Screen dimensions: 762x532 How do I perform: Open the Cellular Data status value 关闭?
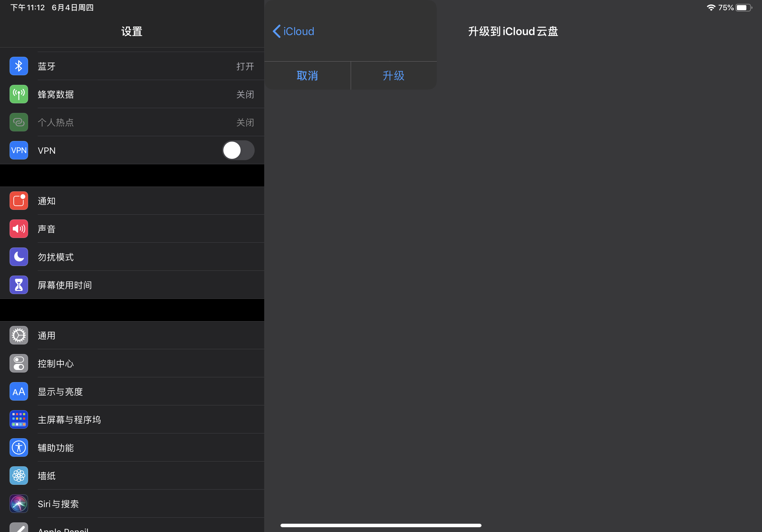pos(245,94)
